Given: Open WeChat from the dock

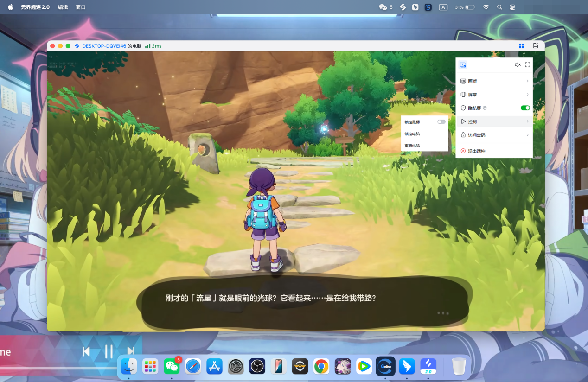Looking at the screenshot, I should (x=172, y=366).
